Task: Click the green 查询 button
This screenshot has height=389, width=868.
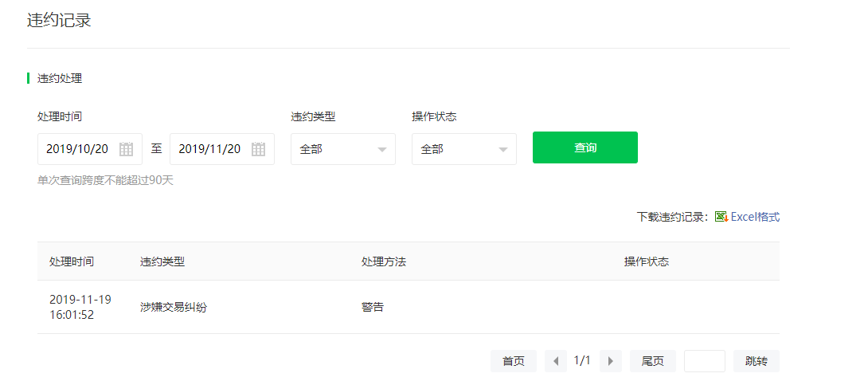Action: (x=585, y=147)
